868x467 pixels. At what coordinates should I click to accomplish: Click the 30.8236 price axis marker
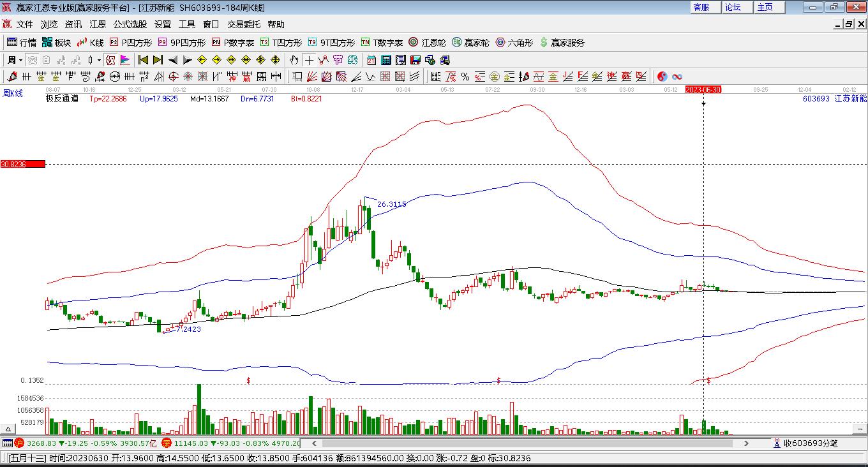[22, 164]
